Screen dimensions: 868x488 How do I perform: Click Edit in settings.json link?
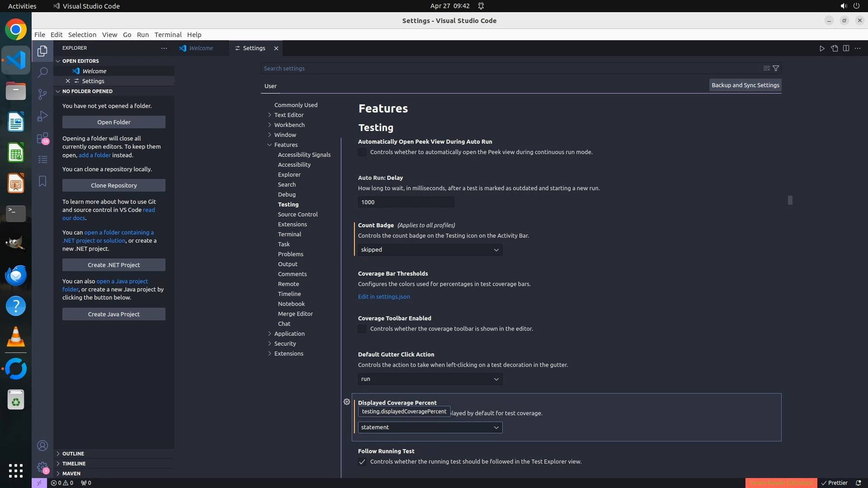(384, 297)
